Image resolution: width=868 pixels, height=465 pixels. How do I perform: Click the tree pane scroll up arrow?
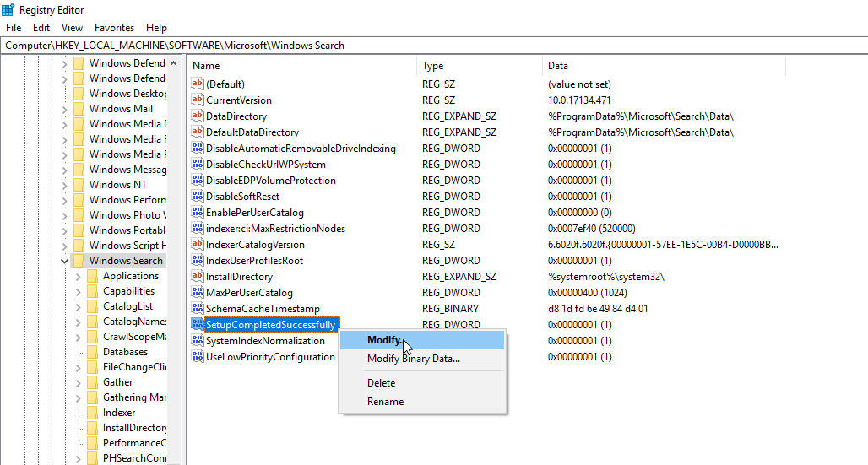click(174, 63)
